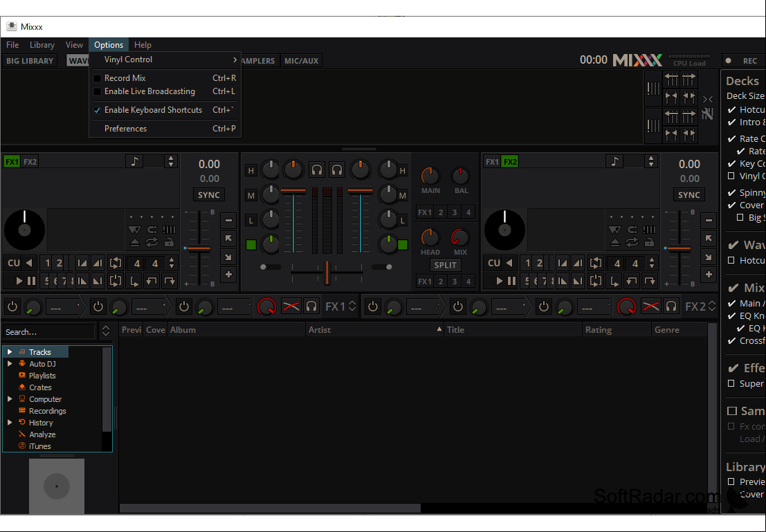This screenshot has height=532, width=766.
Task: Turn on the first effect power button in FX1
Action: [12, 306]
